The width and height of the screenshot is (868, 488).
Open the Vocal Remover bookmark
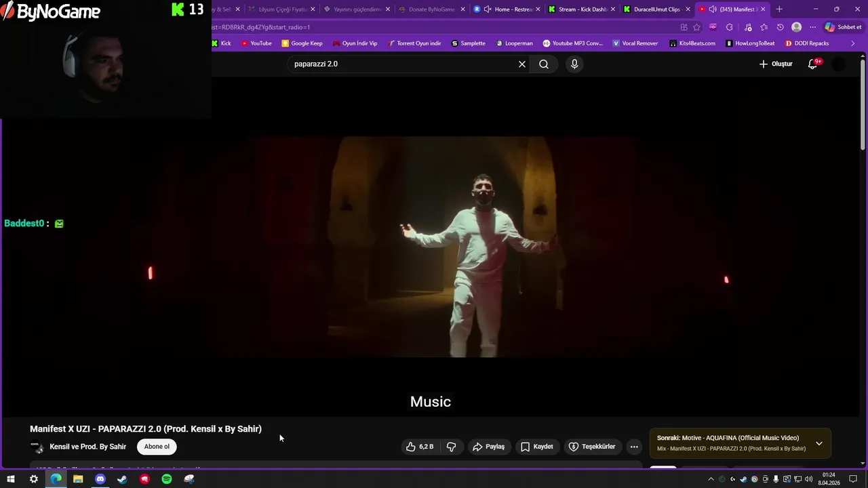coord(635,43)
